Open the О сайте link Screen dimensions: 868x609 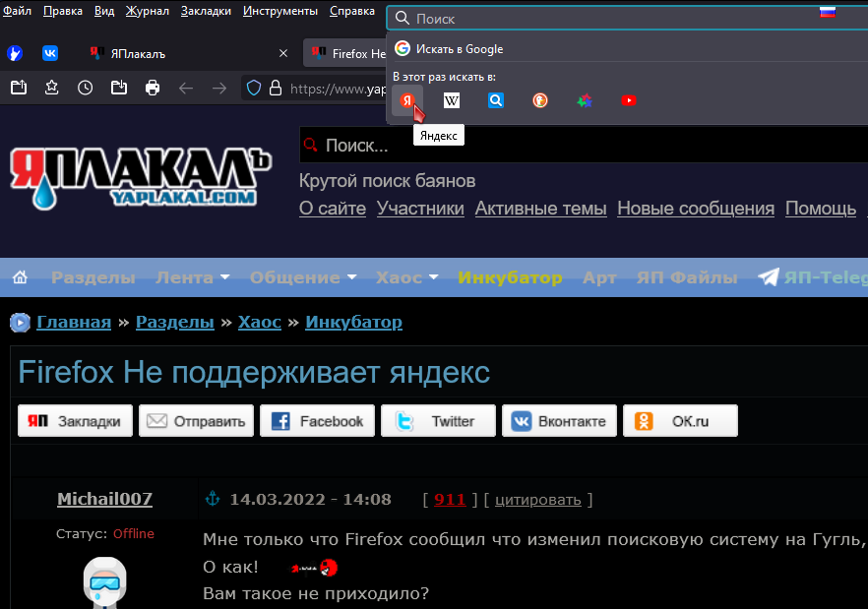coord(333,209)
